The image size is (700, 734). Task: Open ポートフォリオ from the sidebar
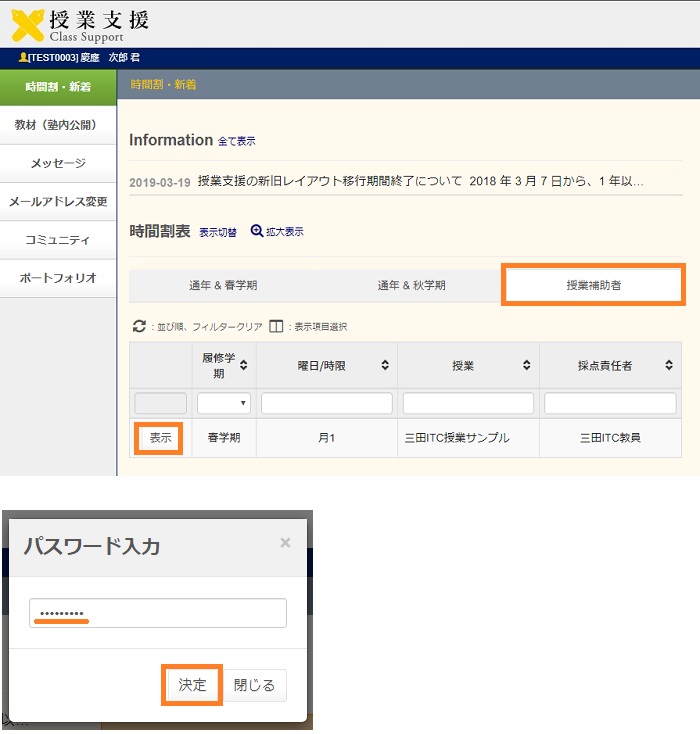(x=58, y=277)
